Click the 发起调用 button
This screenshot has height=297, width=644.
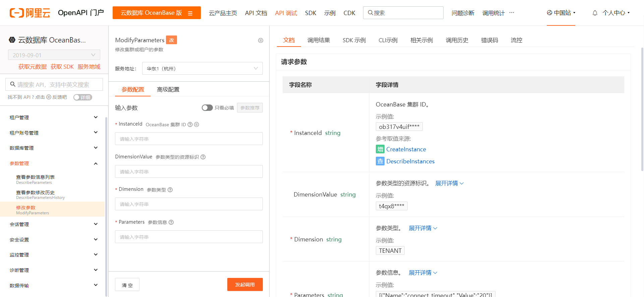pos(245,285)
